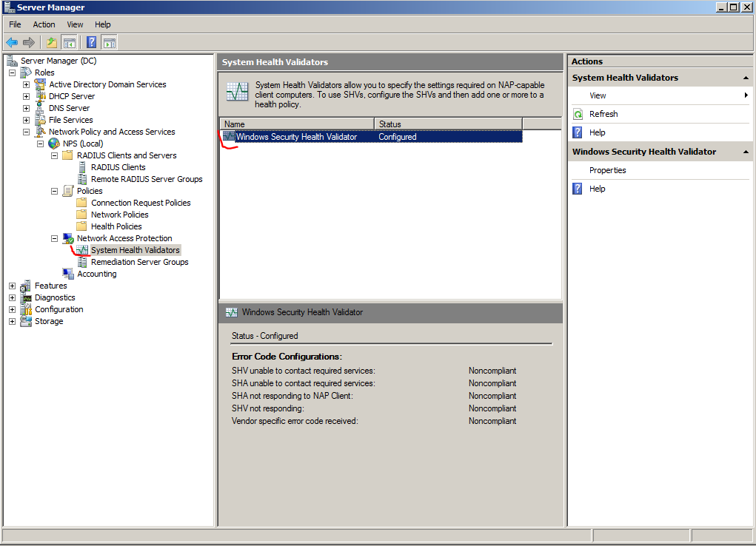
Task: Click the Active Directory Domain Services icon
Action: [40, 84]
